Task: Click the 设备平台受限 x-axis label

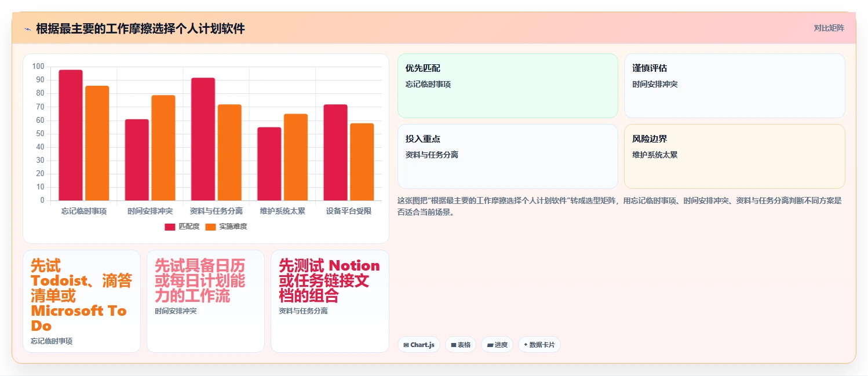Action: pos(349,211)
